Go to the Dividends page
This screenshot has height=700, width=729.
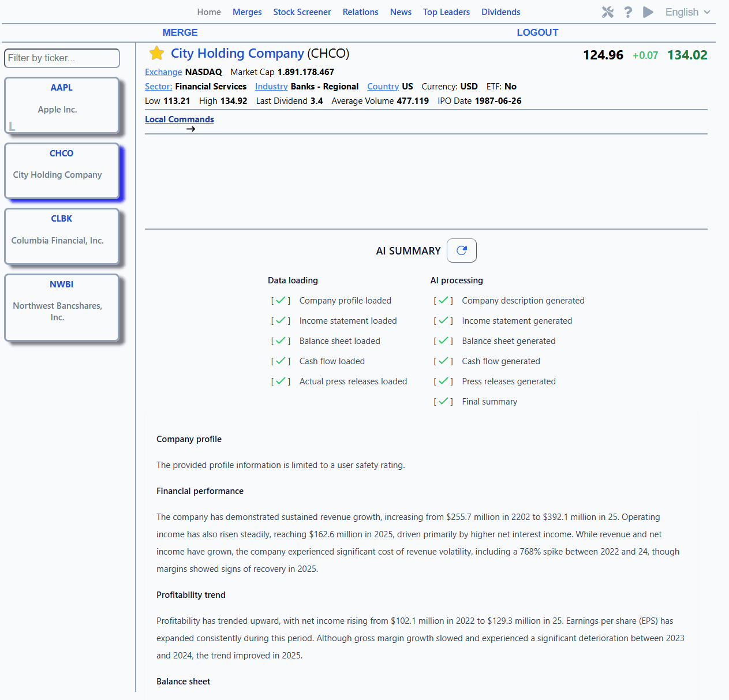[501, 12]
